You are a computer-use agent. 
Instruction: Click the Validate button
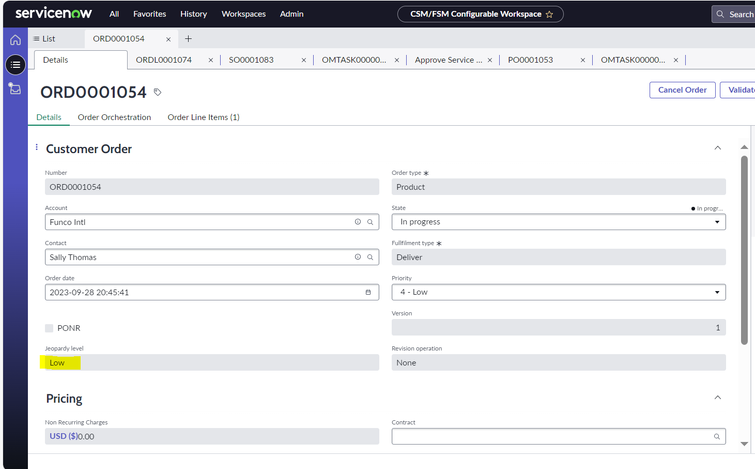click(738, 90)
